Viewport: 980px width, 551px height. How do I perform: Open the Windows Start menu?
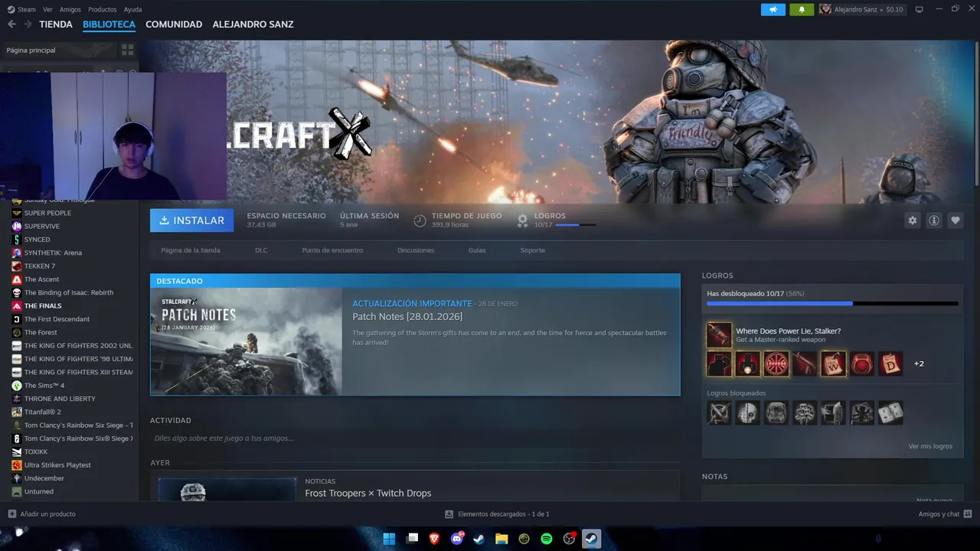[389, 539]
